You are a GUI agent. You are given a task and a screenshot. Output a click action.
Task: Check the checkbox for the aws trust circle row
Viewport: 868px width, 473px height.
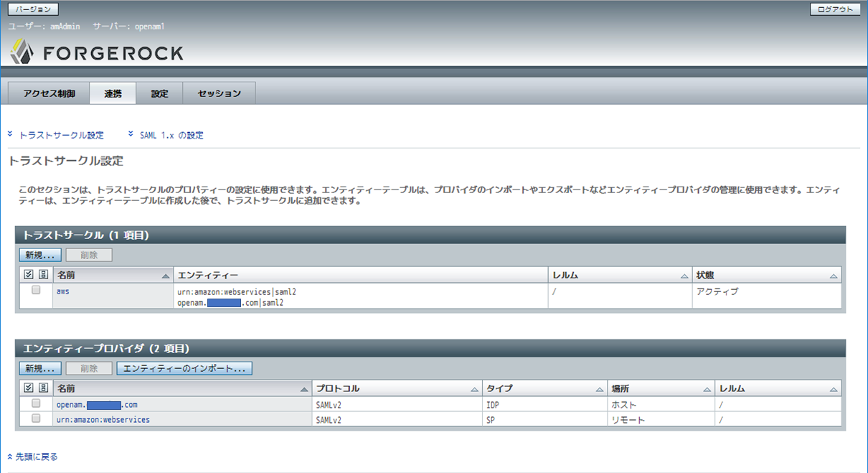coord(36,291)
